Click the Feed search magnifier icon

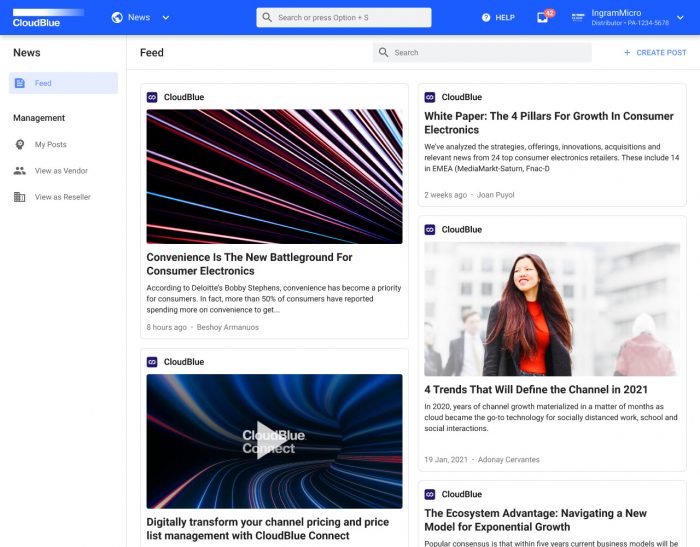pos(383,52)
